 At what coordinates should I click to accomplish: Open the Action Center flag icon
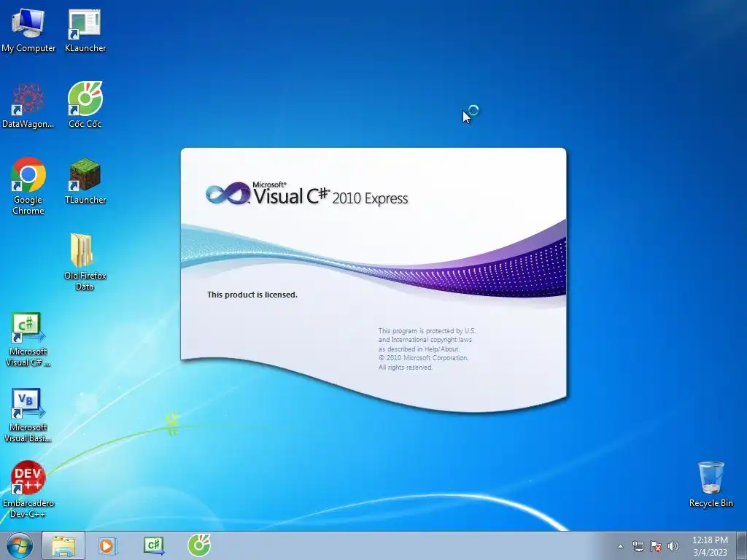656,546
